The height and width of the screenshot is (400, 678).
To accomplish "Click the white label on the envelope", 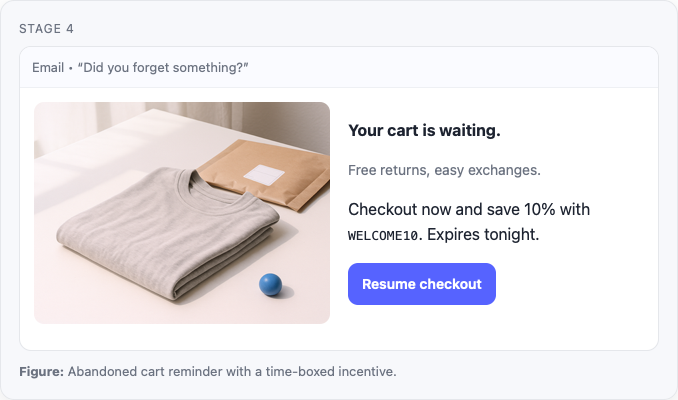I will [x=266, y=174].
